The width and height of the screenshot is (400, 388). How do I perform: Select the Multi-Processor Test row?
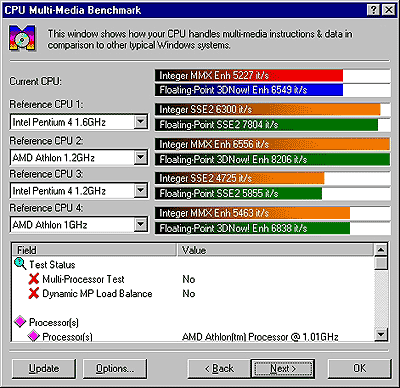pyautogui.click(x=193, y=279)
